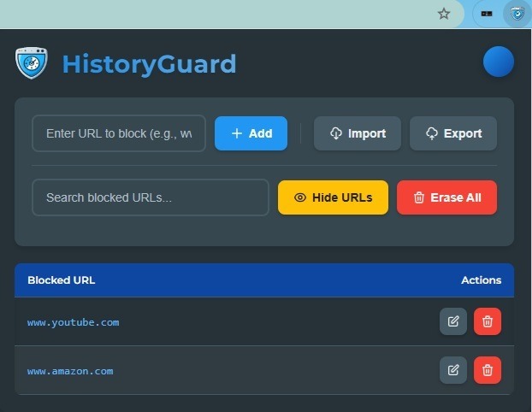Click the dark extension icon in browser toolbar
The image size is (532, 412).
coord(487,14)
